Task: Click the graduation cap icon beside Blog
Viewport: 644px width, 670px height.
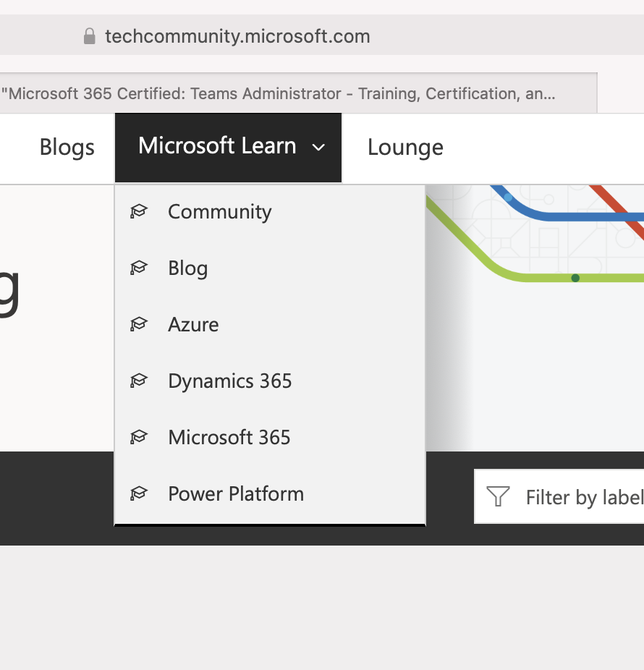Action: [139, 267]
